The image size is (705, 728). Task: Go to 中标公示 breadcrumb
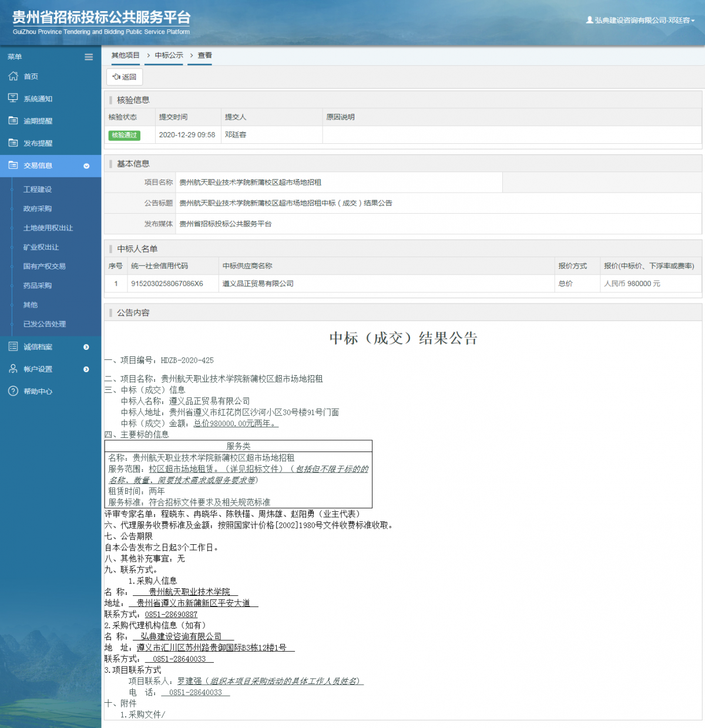coord(169,55)
